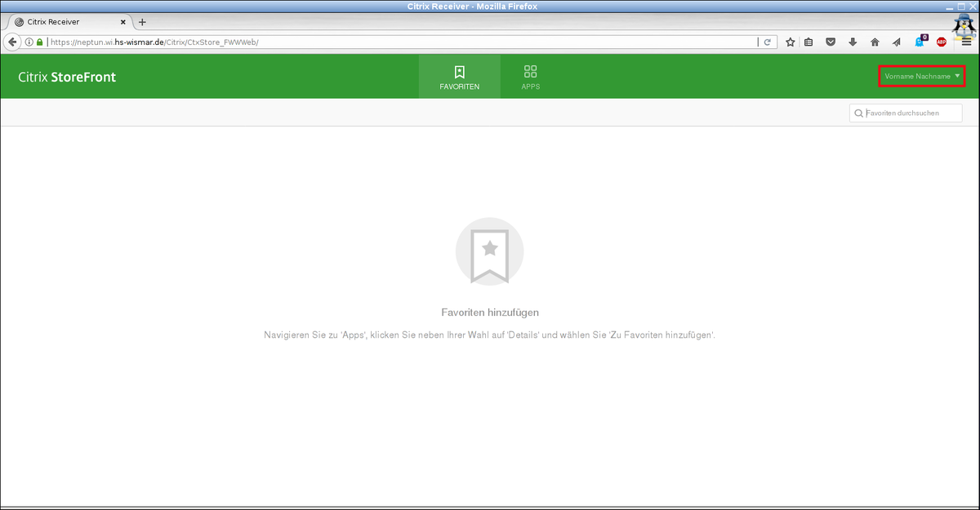Bookmark this page with the star icon
Screen dimensions: 980x510
point(790,42)
